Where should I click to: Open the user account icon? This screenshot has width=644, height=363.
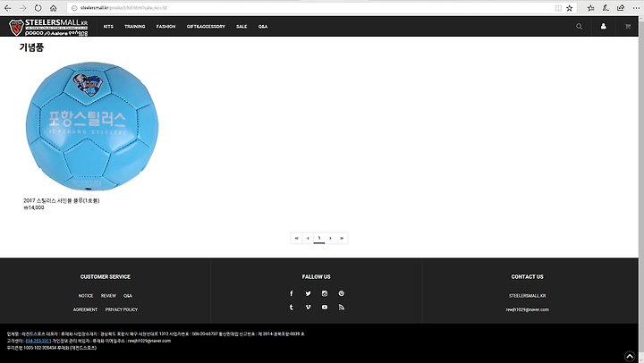tap(604, 26)
